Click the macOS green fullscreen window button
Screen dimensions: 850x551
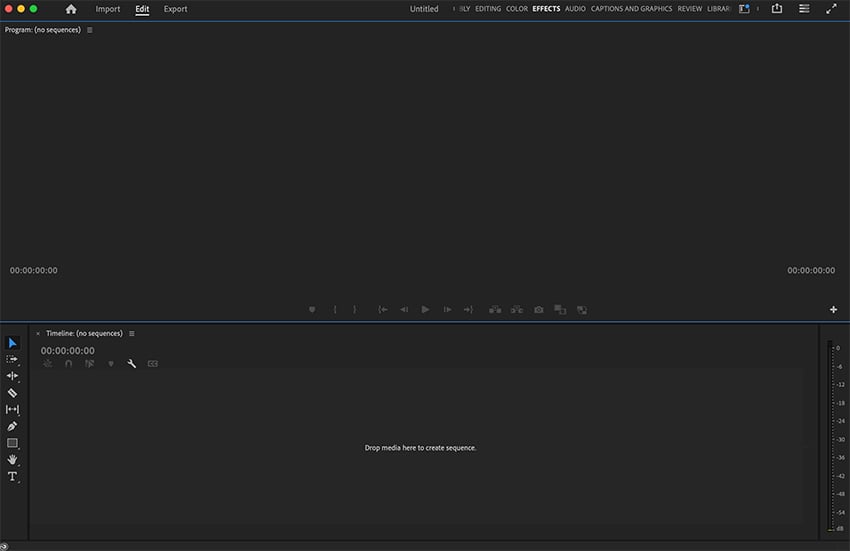[33, 9]
